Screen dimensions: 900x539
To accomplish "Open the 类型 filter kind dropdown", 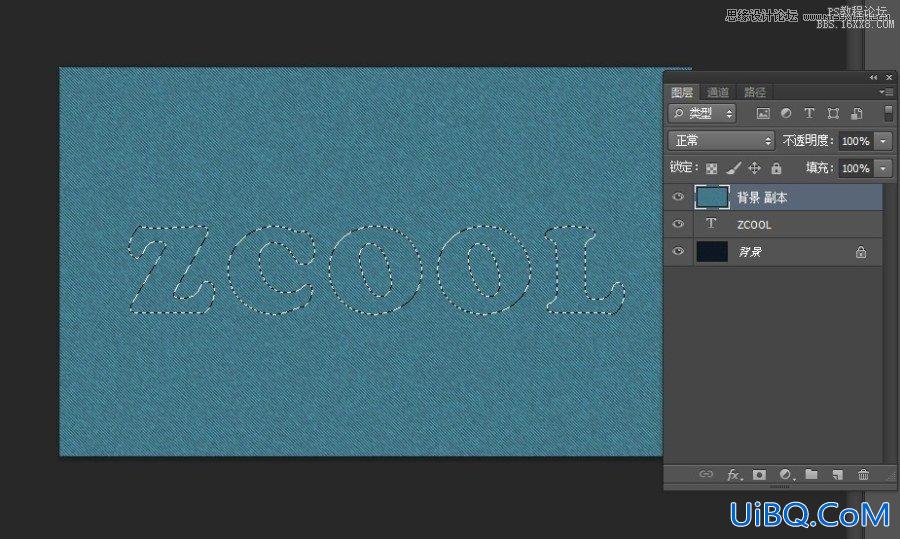I will click(702, 114).
